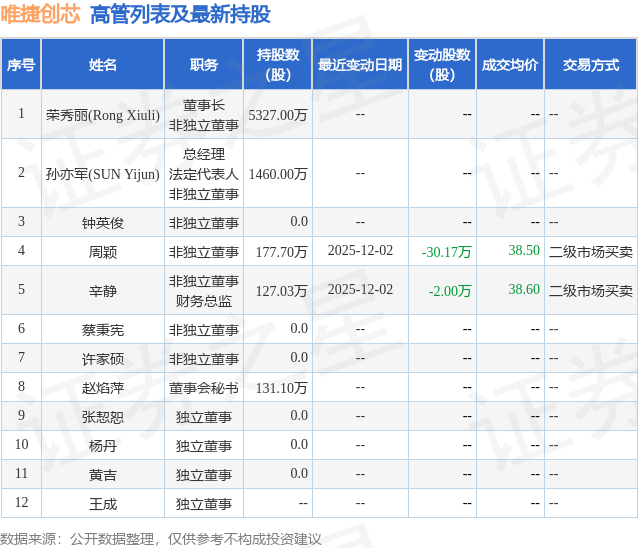The height and width of the screenshot is (548, 638).
Task: Click the 姓名 column header
Action: coord(103,64)
